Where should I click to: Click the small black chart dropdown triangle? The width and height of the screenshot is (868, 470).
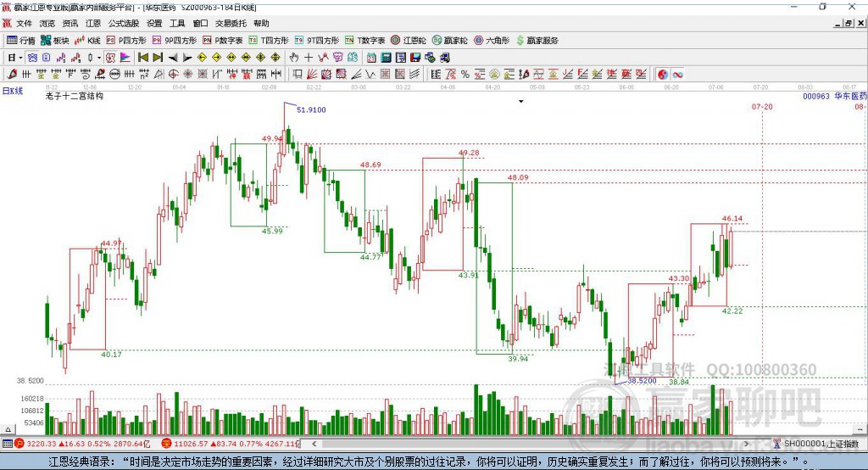pyautogui.click(x=521, y=102)
